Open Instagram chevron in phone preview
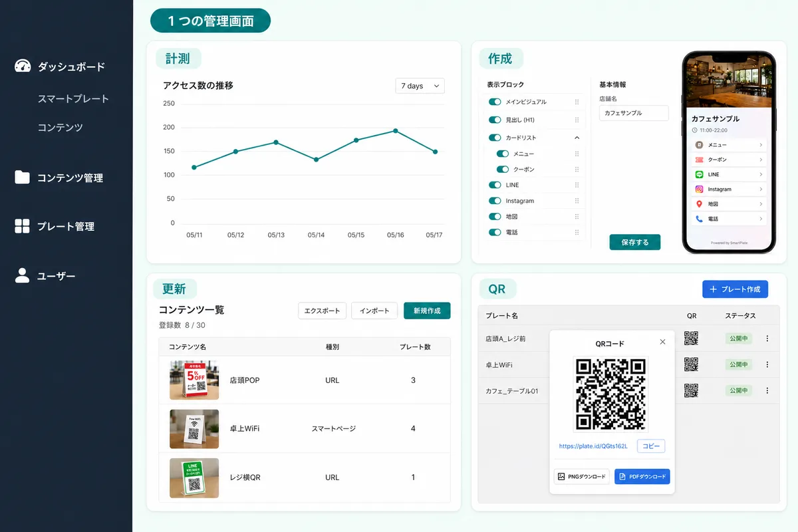The image size is (798, 532). coord(760,189)
